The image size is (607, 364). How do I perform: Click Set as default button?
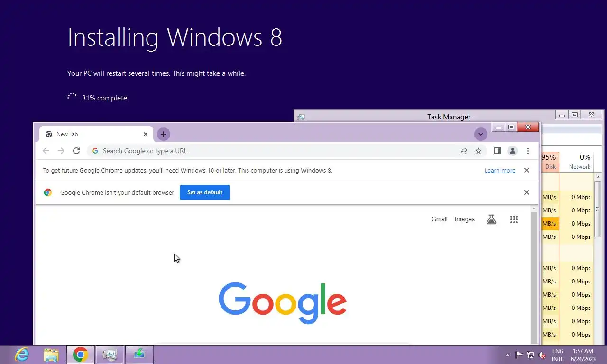point(205,192)
